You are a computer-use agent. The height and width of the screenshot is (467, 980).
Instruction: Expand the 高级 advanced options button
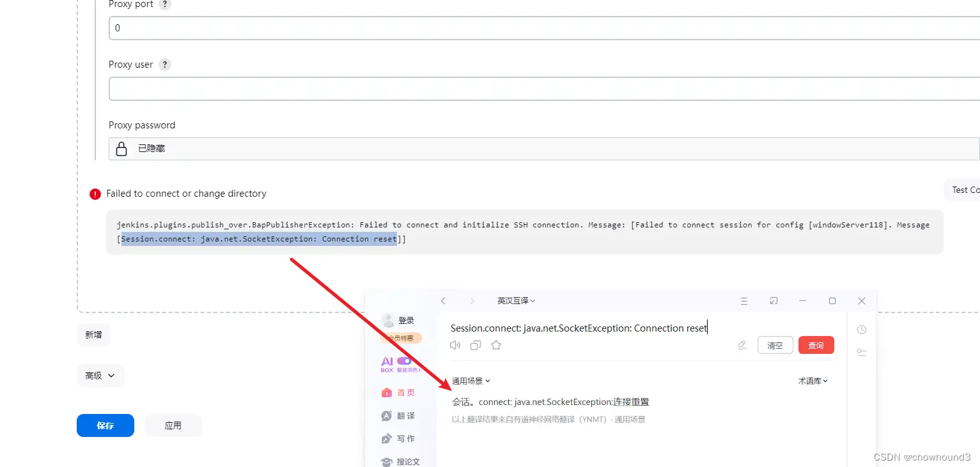[x=100, y=376]
